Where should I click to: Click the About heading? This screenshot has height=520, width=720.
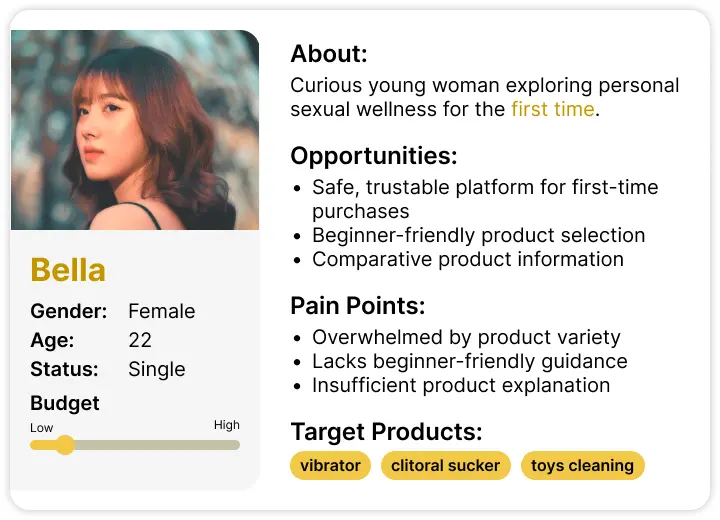click(329, 54)
